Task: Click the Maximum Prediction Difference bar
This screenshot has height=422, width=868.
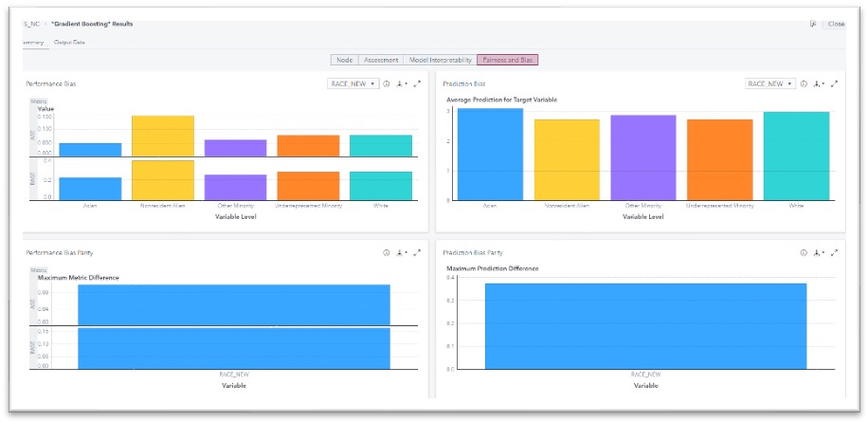Action: point(645,326)
